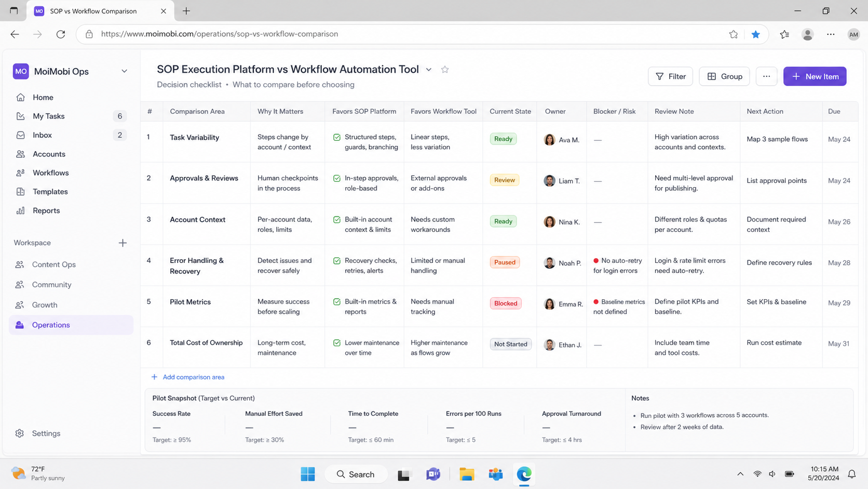This screenshot has width=868, height=489.
Task: Click the New Item button
Action: click(815, 76)
